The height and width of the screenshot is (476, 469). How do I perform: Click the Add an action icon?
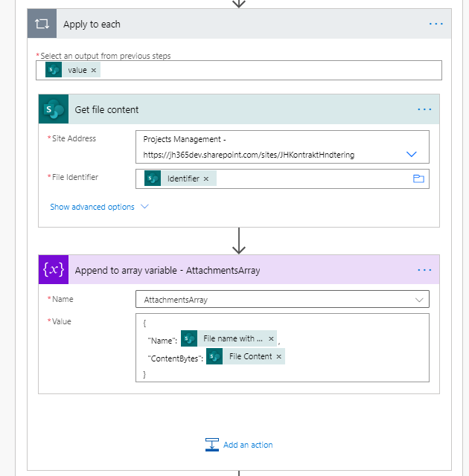coord(212,445)
